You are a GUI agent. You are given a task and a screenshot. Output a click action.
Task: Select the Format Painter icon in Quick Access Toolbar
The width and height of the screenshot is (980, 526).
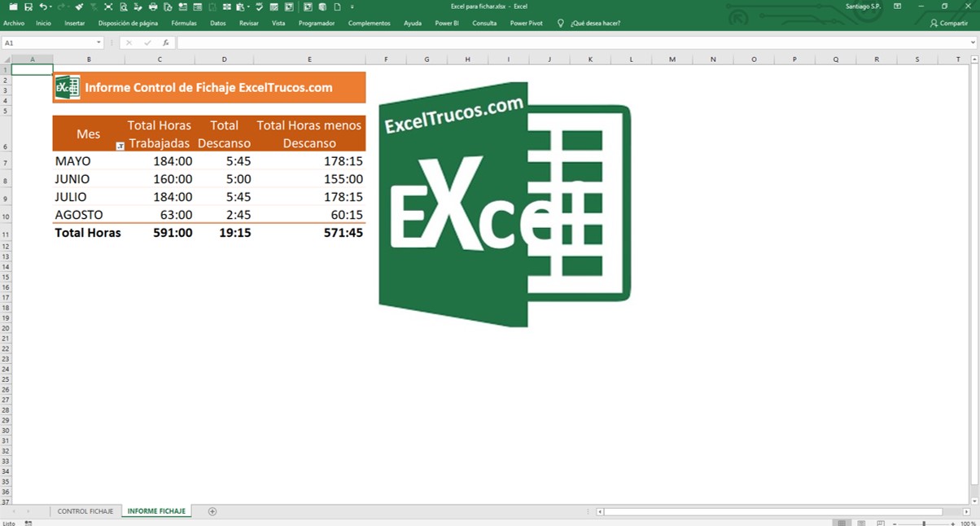[x=78, y=7]
